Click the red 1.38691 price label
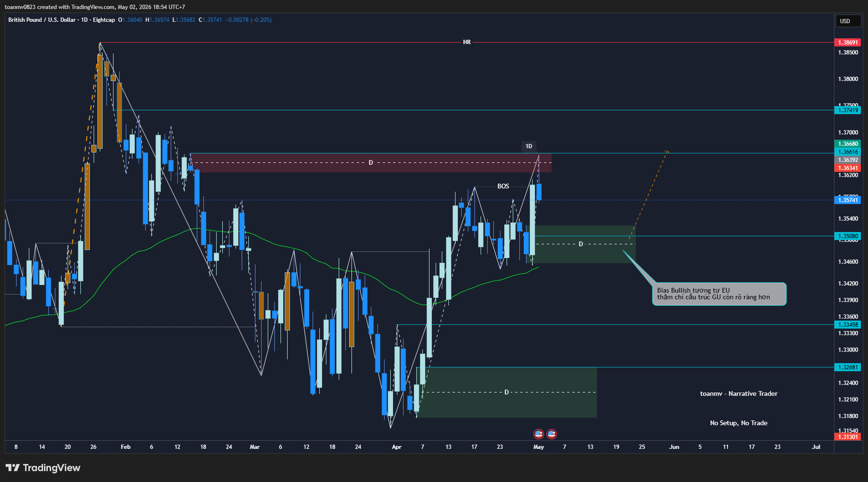868x482 pixels. [848, 43]
